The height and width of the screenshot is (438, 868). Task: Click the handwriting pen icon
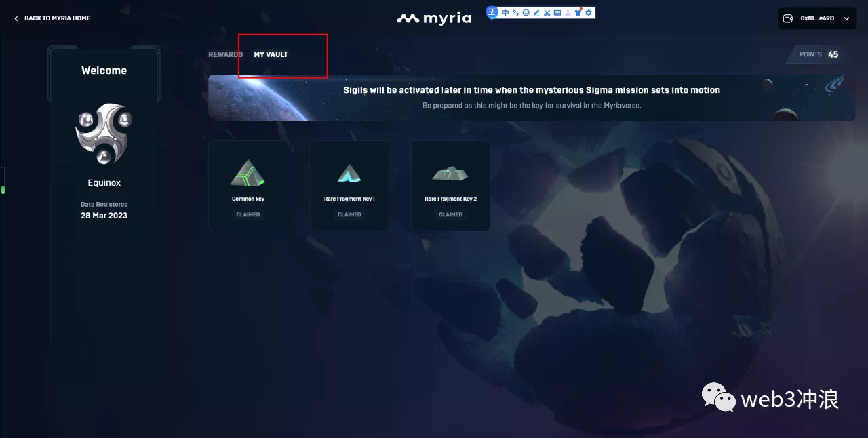536,12
